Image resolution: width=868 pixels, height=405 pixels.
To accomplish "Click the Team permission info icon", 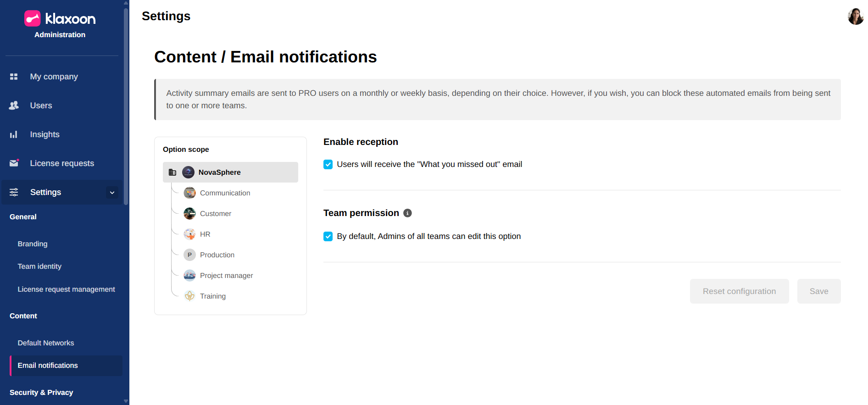I will tap(407, 213).
